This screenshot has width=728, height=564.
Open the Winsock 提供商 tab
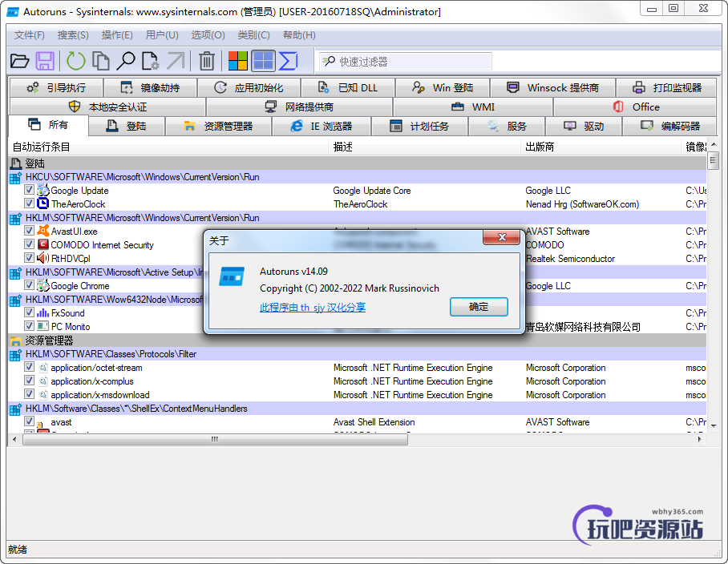click(x=552, y=87)
